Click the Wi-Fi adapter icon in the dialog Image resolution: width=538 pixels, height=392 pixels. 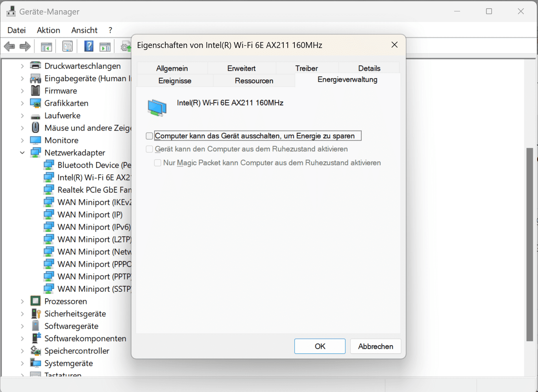pyautogui.click(x=157, y=108)
